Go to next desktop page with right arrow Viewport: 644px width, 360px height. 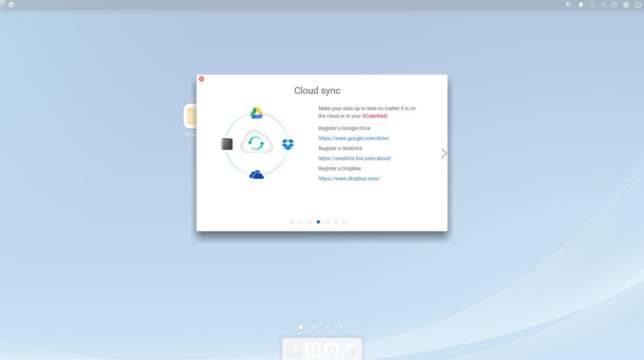pos(631,185)
